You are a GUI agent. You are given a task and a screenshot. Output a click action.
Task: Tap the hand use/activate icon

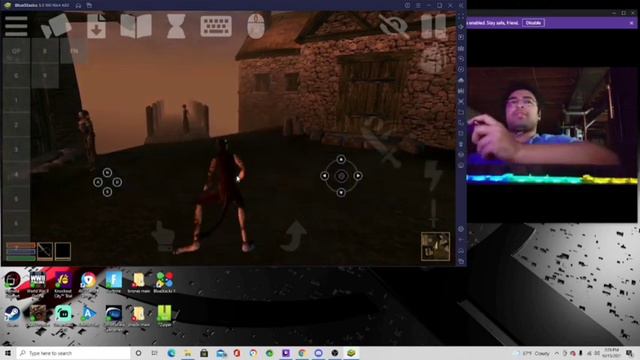163,236
